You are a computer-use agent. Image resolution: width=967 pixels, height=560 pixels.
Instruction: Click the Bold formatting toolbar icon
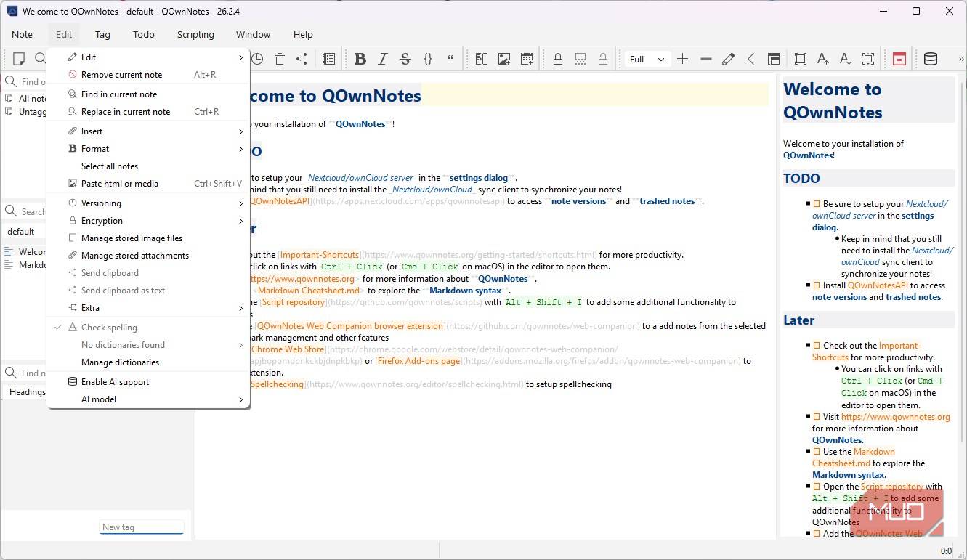click(360, 60)
